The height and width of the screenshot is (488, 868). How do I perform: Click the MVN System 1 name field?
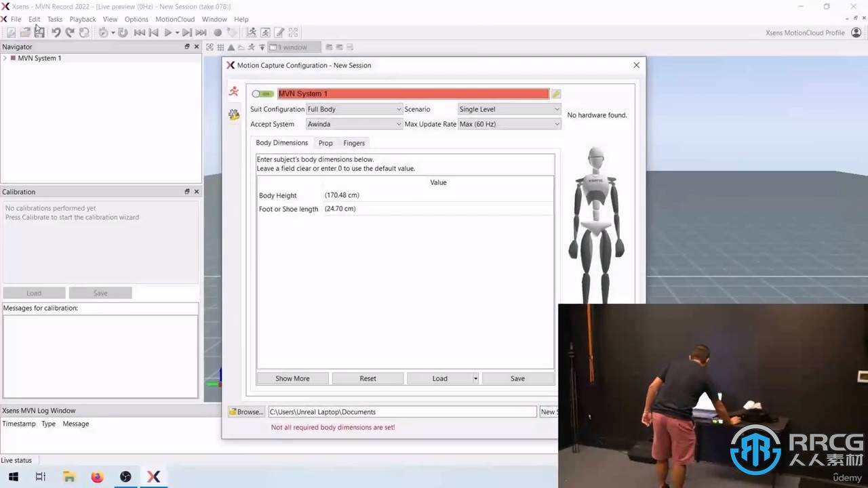413,94
